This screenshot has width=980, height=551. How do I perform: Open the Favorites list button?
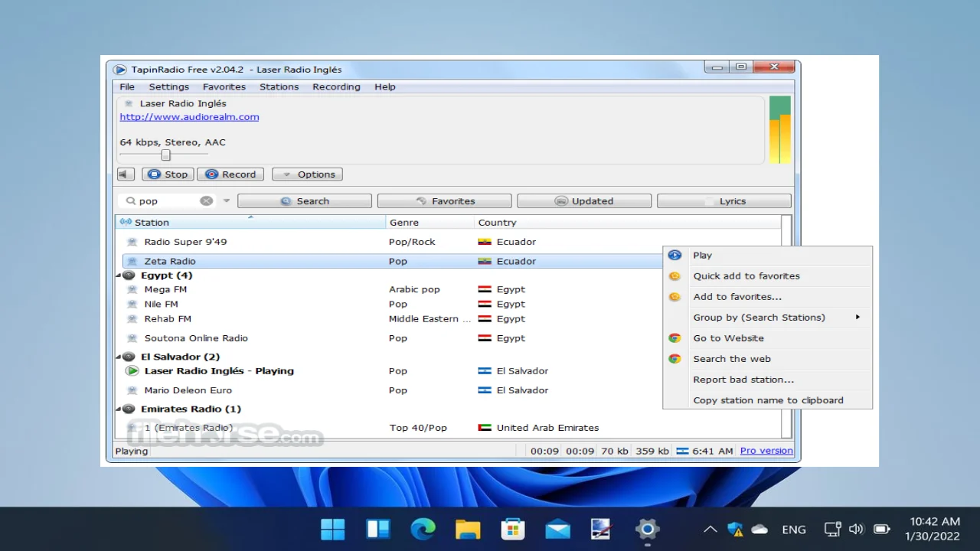(x=445, y=201)
